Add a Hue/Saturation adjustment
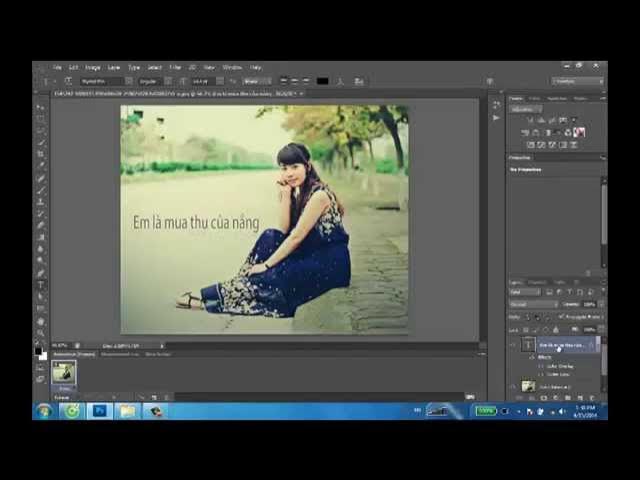 click(x=525, y=133)
